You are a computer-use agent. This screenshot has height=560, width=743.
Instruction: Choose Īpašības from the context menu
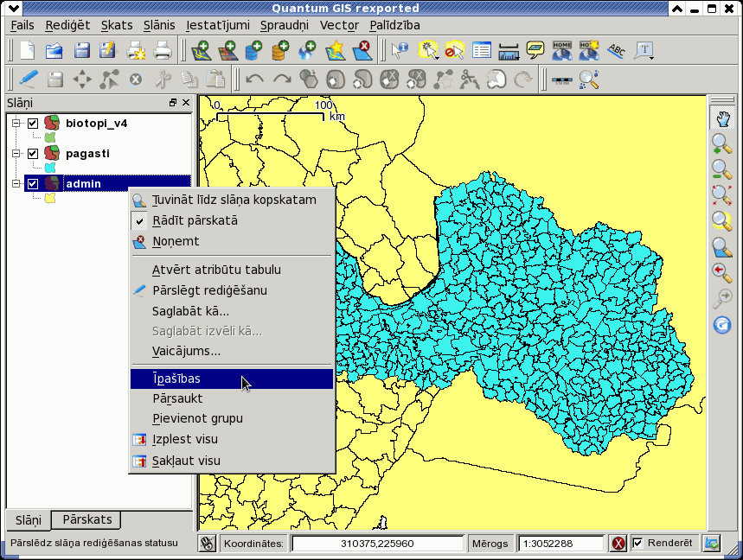click(x=232, y=379)
